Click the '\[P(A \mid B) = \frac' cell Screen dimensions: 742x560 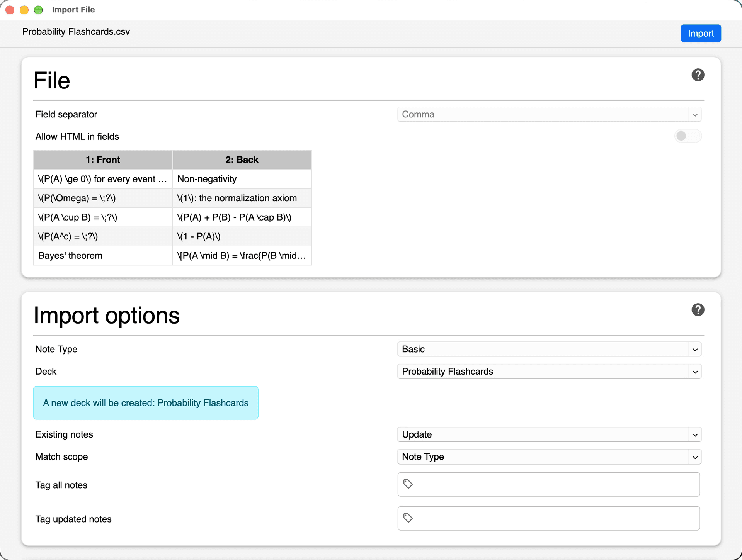click(x=242, y=256)
